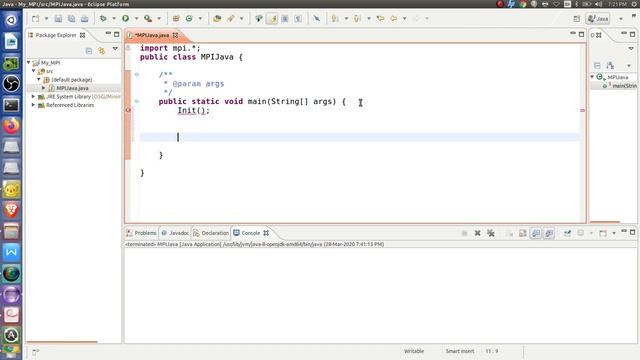
Task: Click the New file toolbar icon
Action: (x=36, y=19)
